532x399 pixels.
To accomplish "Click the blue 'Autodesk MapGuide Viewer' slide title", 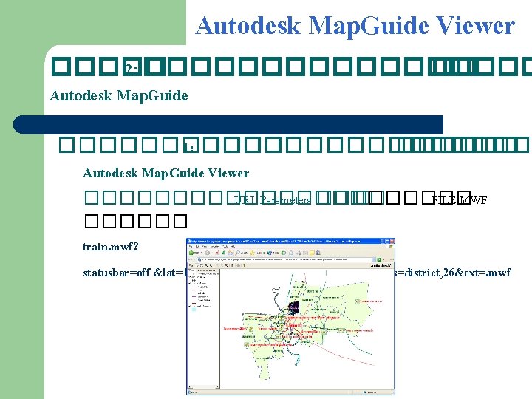I will pos(355,25).
